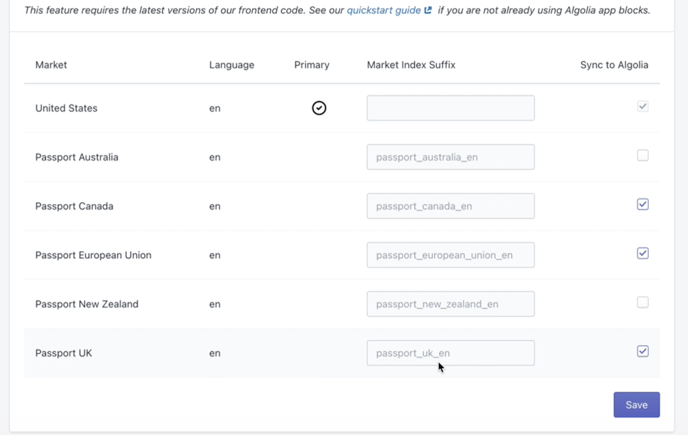Select the Passport UK table row label
The image size is (688, 435).
64,353
